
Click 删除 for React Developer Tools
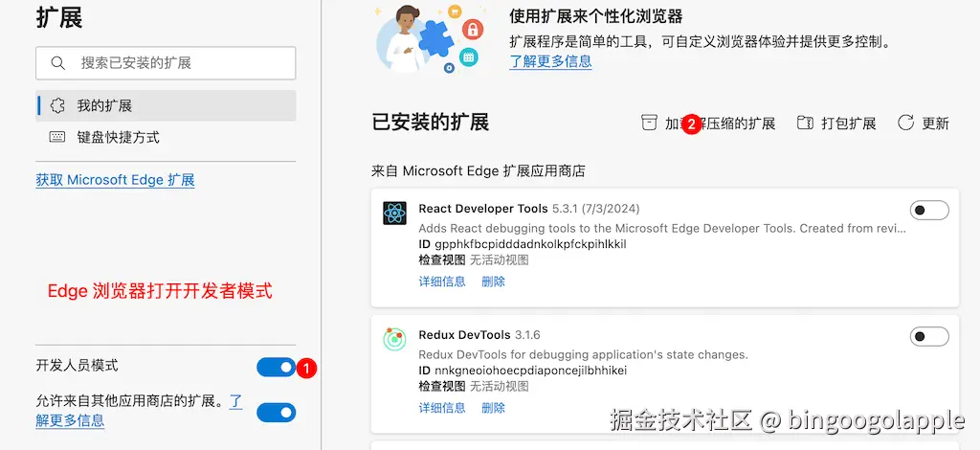493,281
